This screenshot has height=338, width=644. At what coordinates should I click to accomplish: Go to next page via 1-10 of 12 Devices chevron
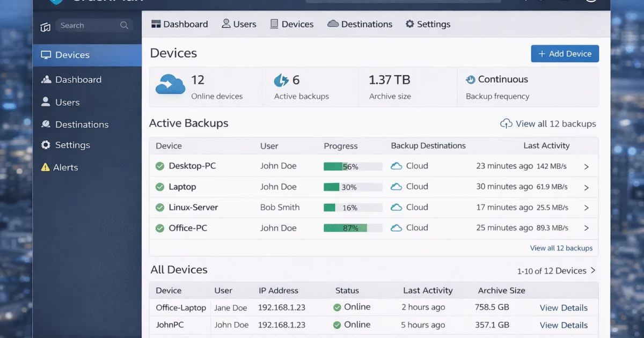pos(593,270)
